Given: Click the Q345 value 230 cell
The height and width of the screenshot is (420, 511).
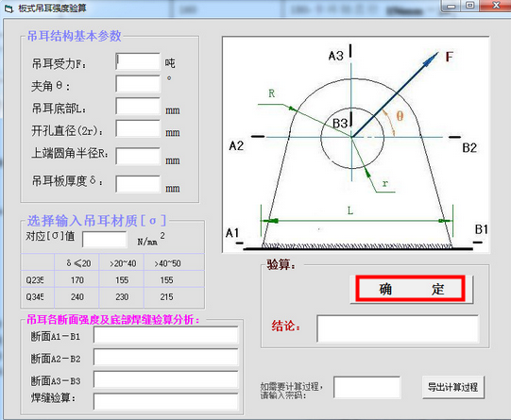Looking at the screenshot, I should [122, 296].
